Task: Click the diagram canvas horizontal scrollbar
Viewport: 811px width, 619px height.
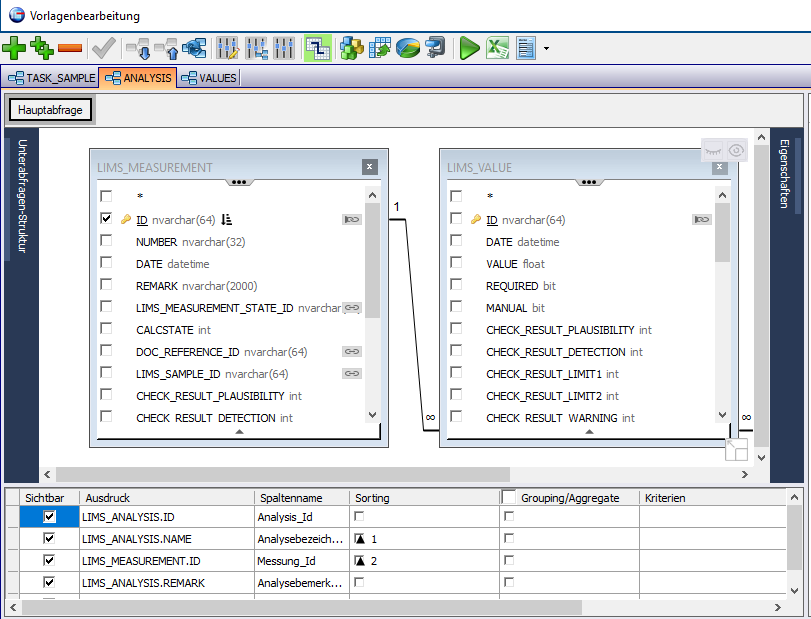Action: click(283, 473)
